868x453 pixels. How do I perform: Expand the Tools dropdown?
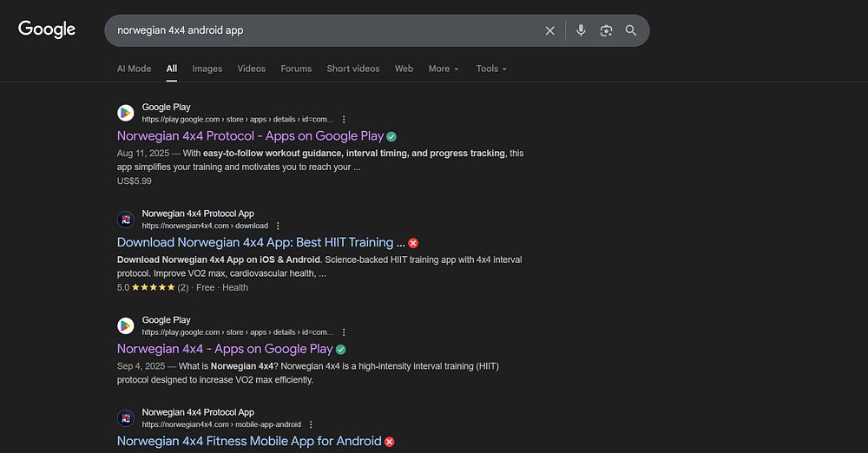tap(491, 69)
